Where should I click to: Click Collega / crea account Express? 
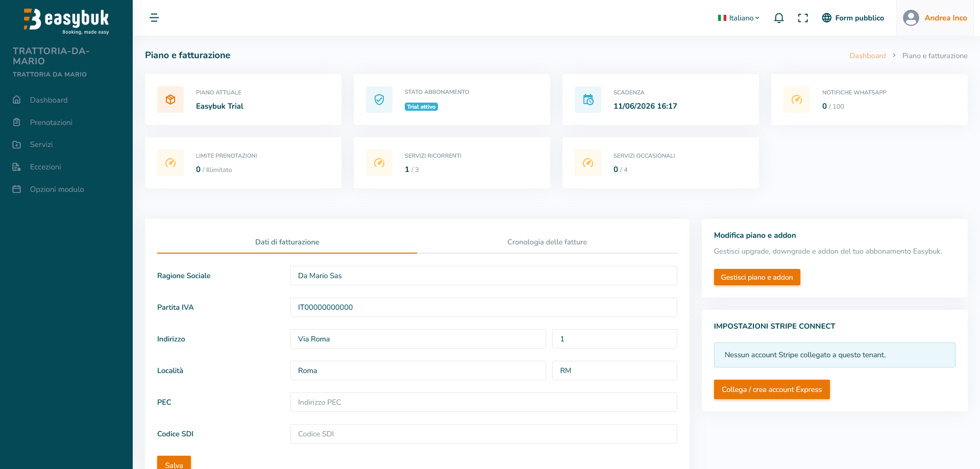772,389
